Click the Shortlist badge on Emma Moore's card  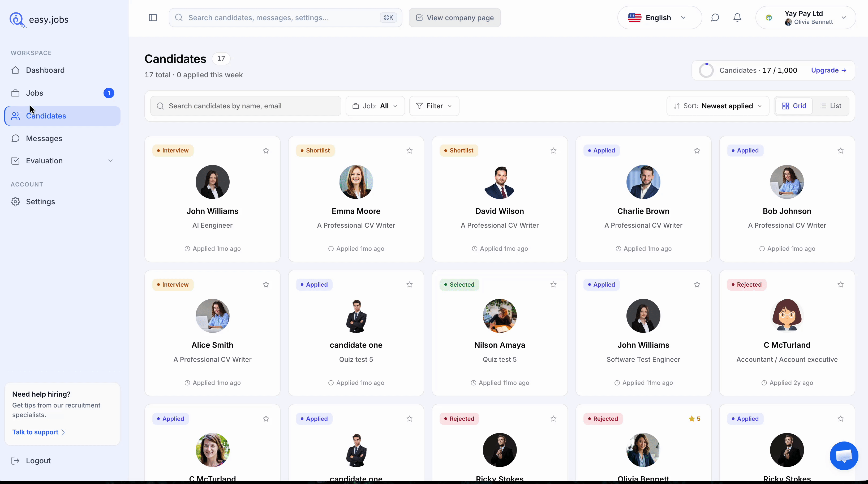click(x=315, y=150)
